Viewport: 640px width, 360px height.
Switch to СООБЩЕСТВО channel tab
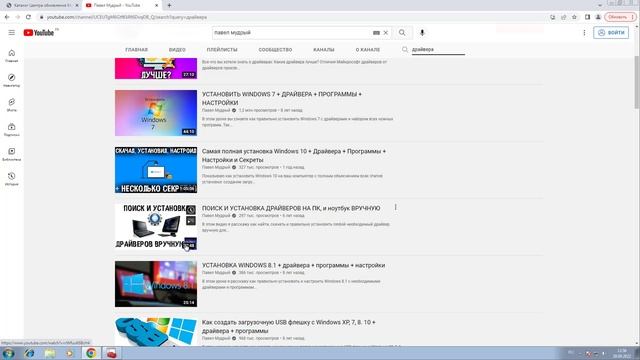[x=275, y=50]
